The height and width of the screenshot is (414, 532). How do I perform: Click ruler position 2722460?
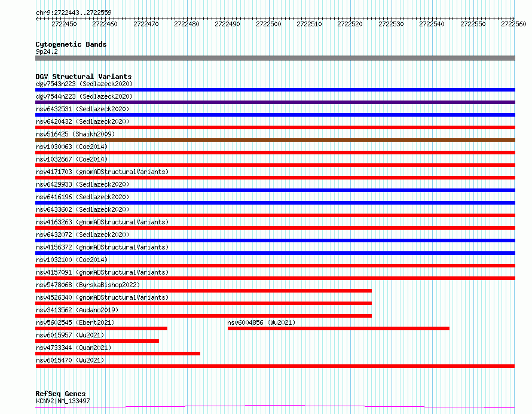105,24
